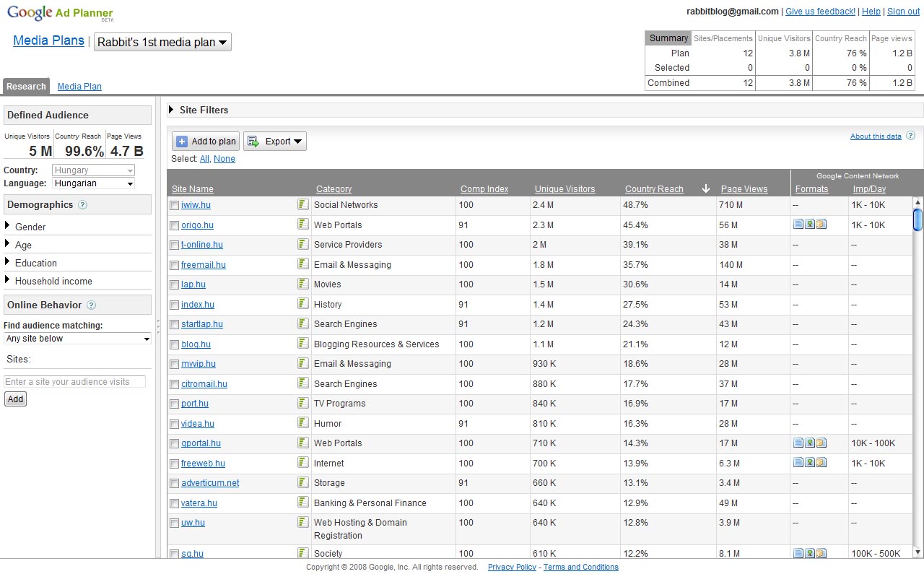
Task: Check the freemail.hu row checkbox
Action: [174, 265]
